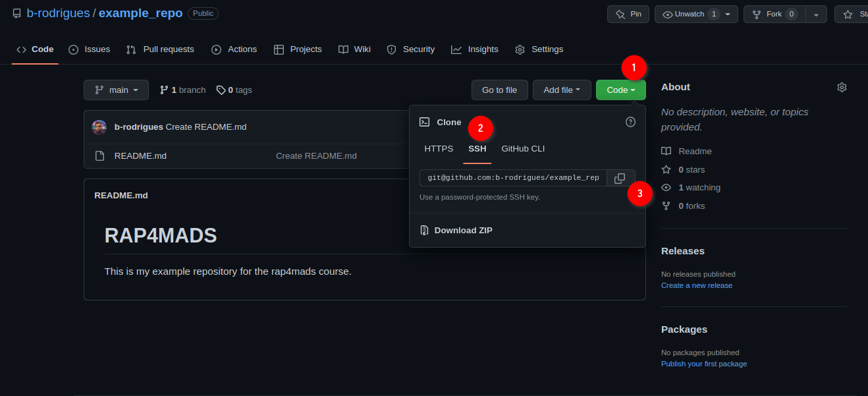This screenshot has height=396, width=868.
Task: Open the example_repo repository title link
Action: tap(140, 13)
